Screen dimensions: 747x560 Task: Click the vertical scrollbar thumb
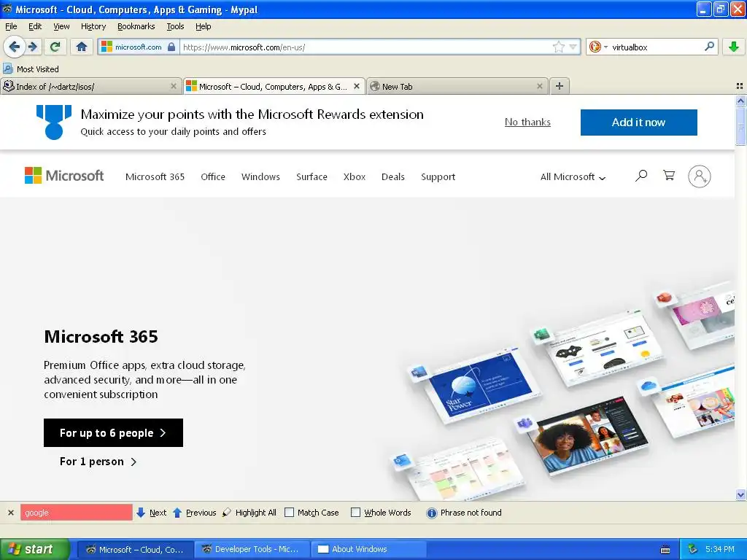point(740,125)
